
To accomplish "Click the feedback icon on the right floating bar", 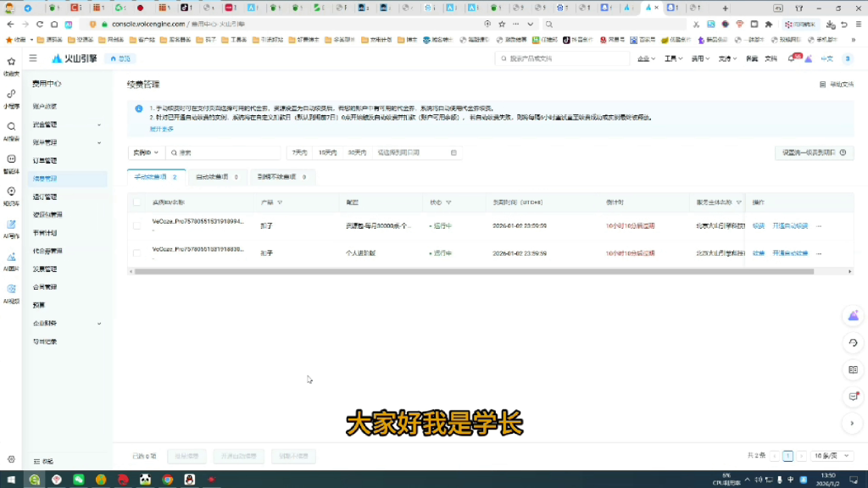I will (854, 396).
